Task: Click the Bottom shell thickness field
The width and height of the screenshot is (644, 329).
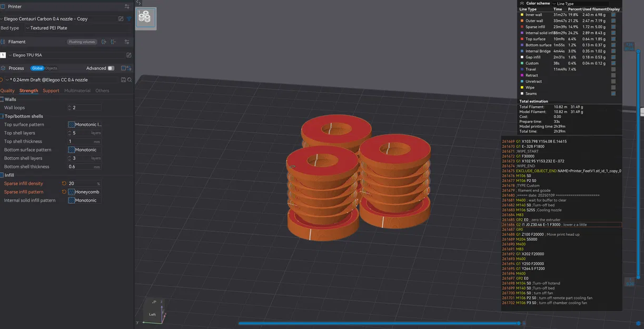Action: 84,166
